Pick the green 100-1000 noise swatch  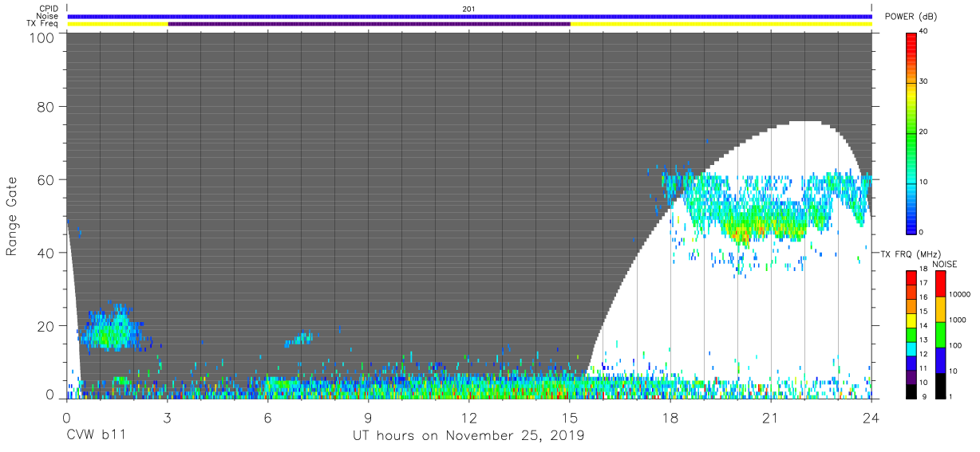941,333
